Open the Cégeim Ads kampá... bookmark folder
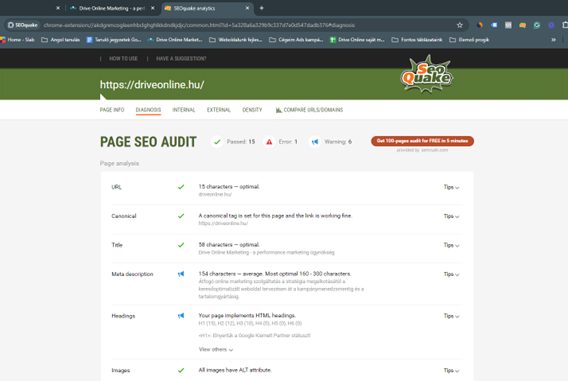568x381 pixels. click(x=296, y=40)
